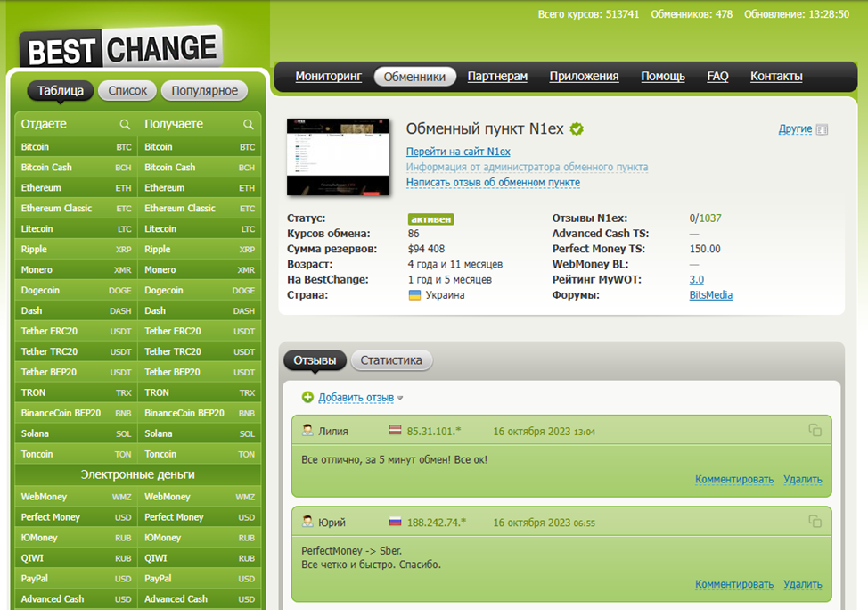Click the Ukraine flag icon beside Украина
868x610 pixels.
pyautogui.click(x=414, y=295)
